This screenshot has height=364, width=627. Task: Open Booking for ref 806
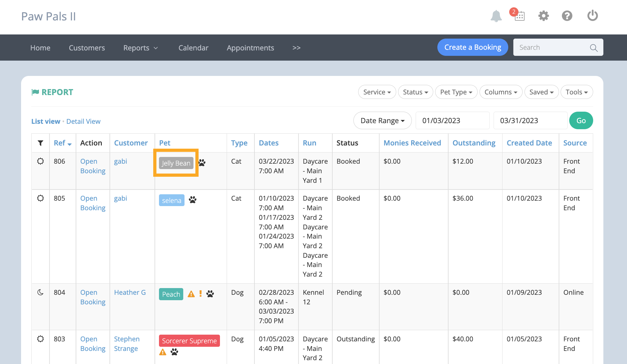(93, 166)
